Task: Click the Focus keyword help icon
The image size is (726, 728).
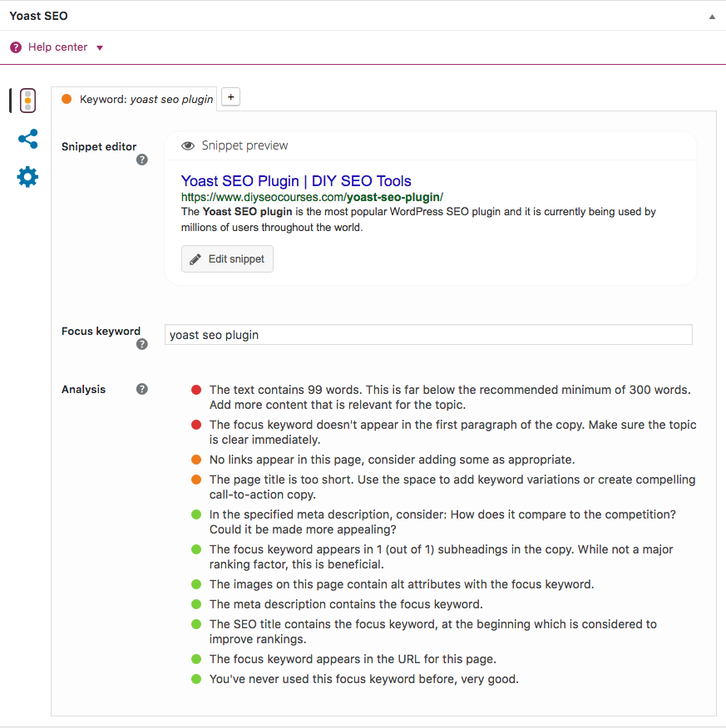Action: pyautogui.click(x=141, y=344)
